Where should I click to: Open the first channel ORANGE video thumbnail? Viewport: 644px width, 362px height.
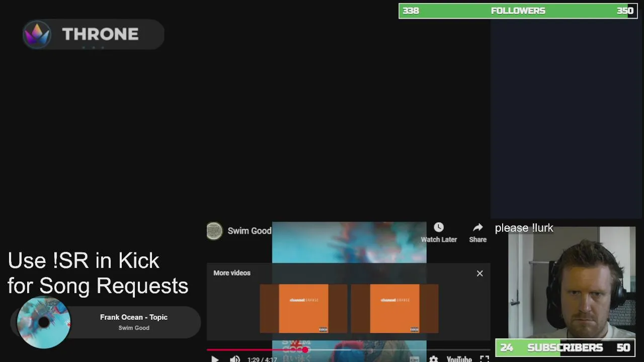pyautogui.click(x=303, y=309)
